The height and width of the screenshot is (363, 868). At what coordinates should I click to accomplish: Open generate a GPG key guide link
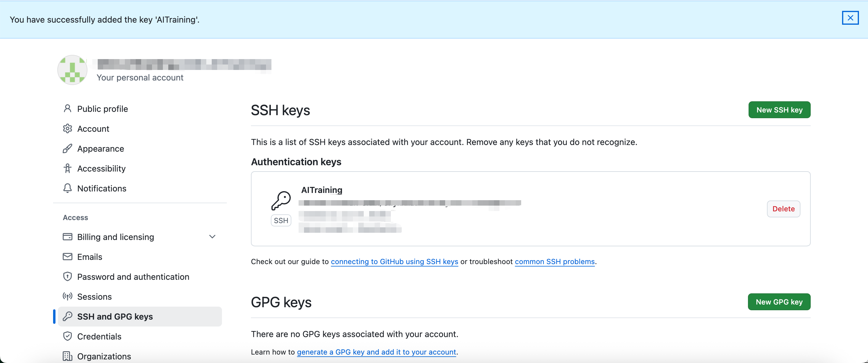click(x=376, y=352)
